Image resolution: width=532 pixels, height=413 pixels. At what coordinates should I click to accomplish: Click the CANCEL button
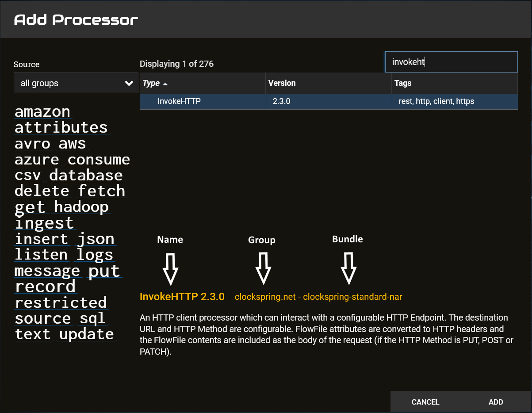click(x=425, y=402)
